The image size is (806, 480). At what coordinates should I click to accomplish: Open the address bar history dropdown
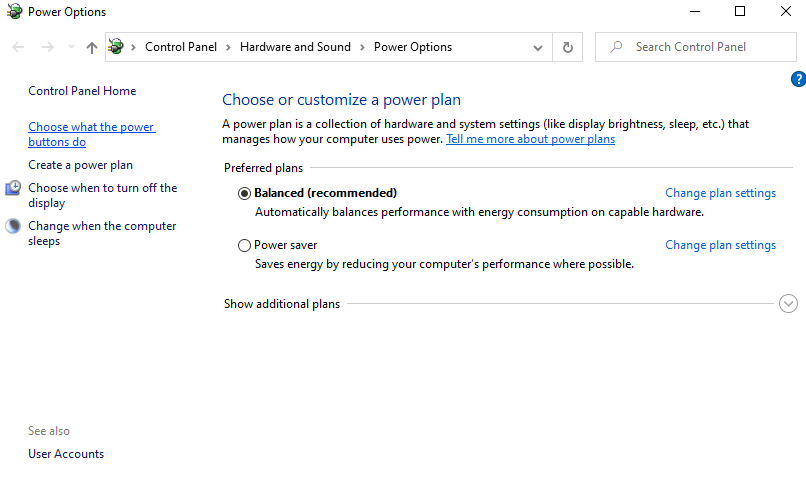click(539, 47)
